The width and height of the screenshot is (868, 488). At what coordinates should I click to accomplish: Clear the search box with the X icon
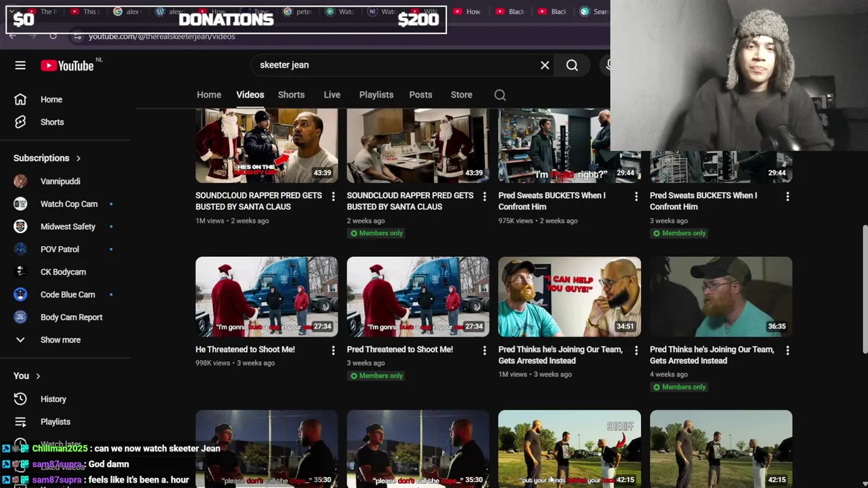click(x=545, y=65)
